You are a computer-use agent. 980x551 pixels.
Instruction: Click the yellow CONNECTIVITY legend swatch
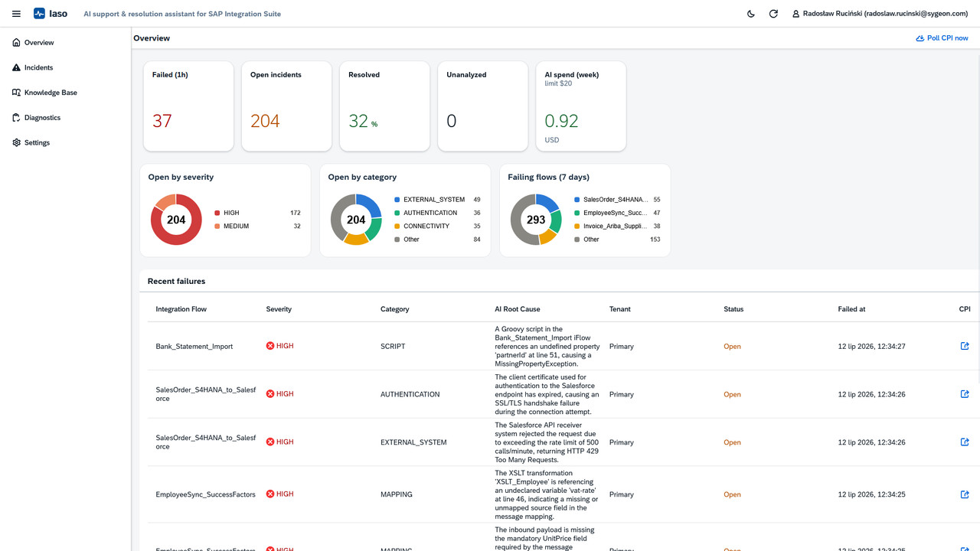point(397,227)
